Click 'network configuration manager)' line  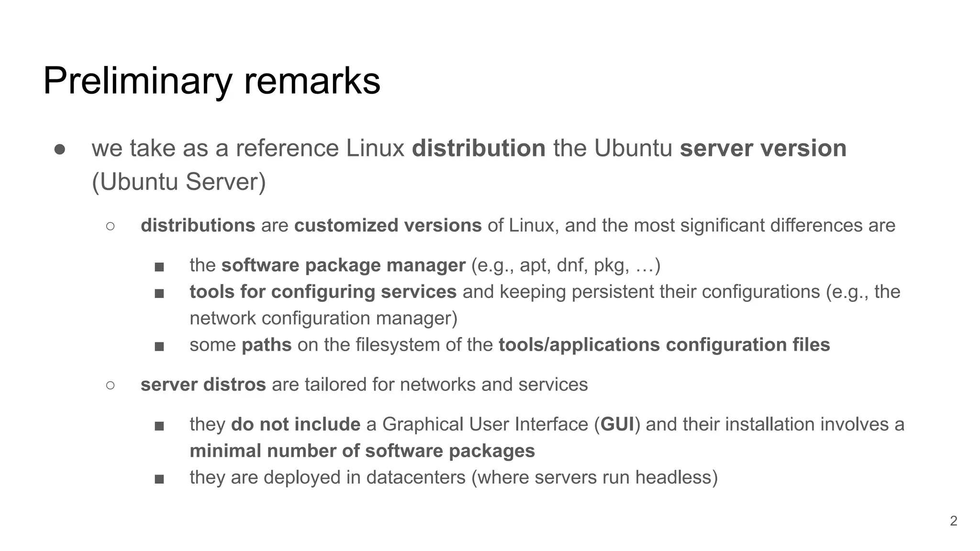pos(323,318)
